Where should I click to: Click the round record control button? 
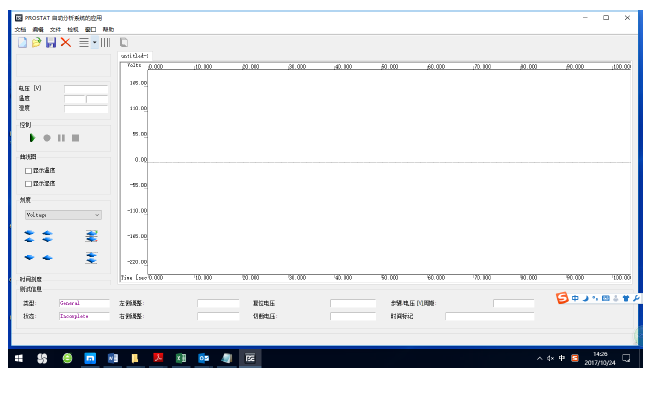[x=47, y=138]
